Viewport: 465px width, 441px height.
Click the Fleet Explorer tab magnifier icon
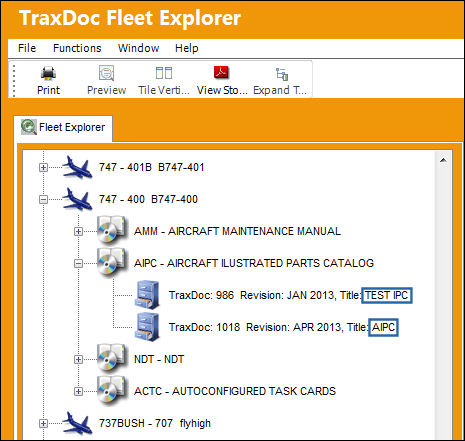29,127
